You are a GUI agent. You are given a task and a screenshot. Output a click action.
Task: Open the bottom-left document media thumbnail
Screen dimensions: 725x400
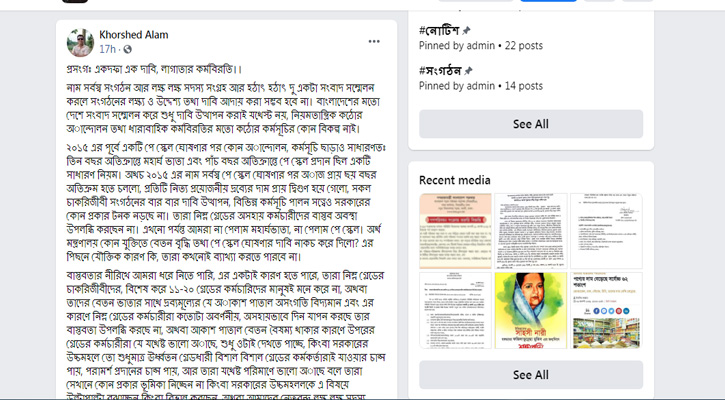click(455, 310)
